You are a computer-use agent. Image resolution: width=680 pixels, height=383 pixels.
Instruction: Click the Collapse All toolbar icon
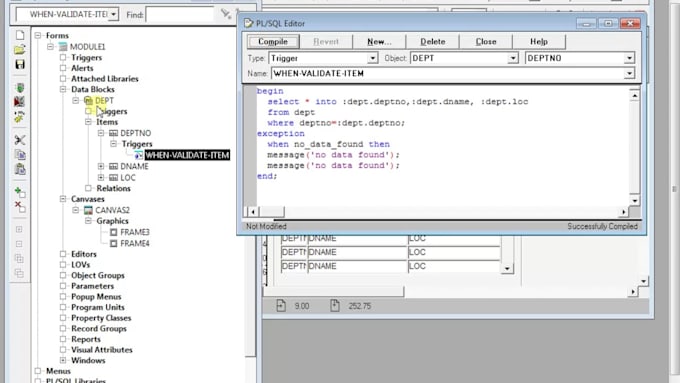point(19,273)
